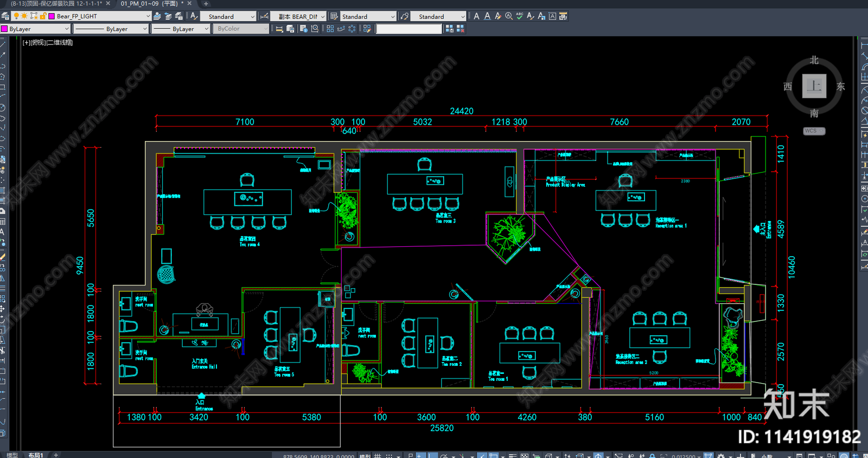Expand the ByLayer linetype dropdown
The height and width of the screenshot is (458, 868).
click(x=145, y=29)
